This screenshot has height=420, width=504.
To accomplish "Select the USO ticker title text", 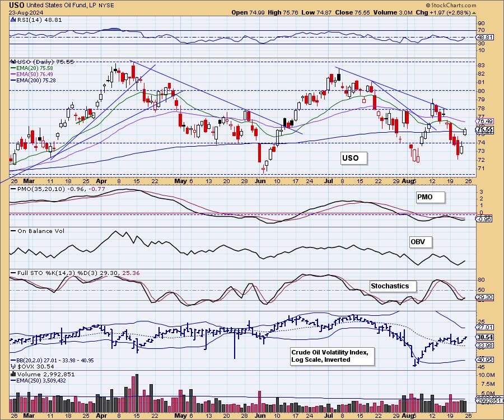I will (16, 5).
